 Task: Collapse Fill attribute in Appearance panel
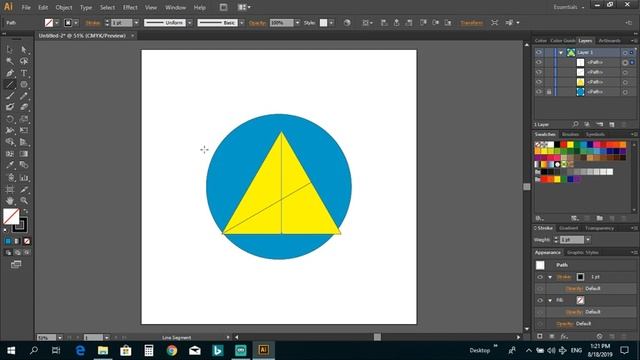pos(550,300)
